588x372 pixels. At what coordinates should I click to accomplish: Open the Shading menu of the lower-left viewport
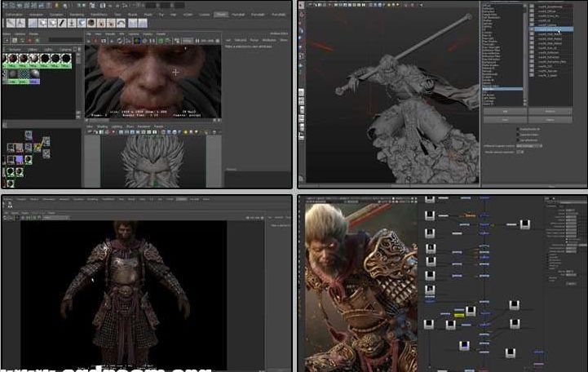point(102,126)
